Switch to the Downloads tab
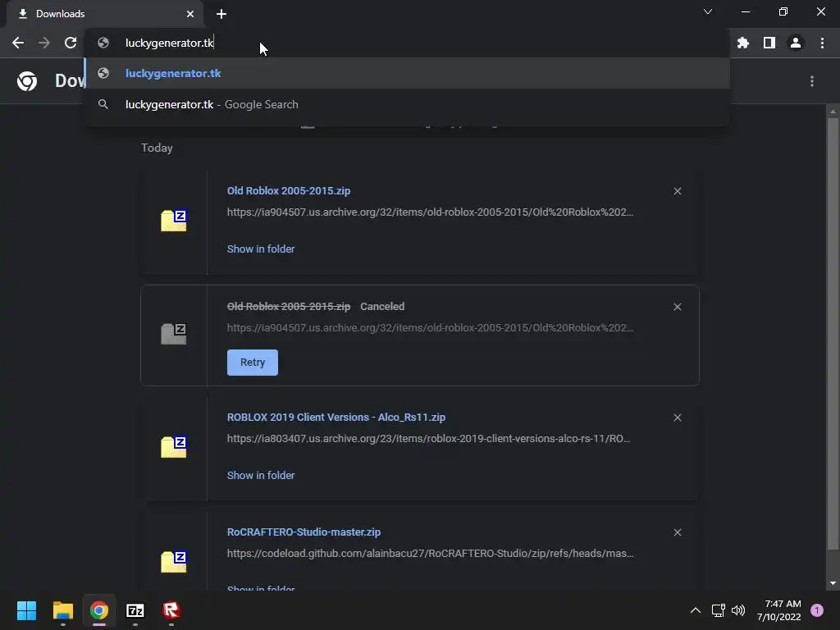 (x=104, y=14)
